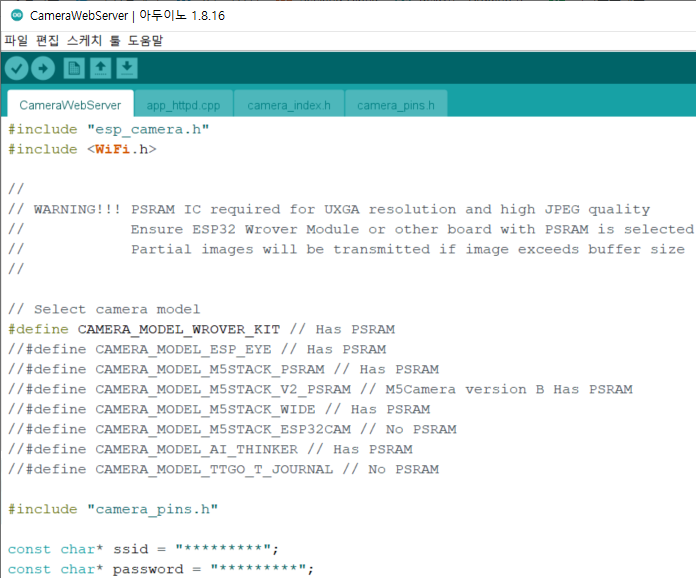Create a new sketch with the New icon
The height and width of the screenshot is (578, 696).
click(x=74, y=68)
